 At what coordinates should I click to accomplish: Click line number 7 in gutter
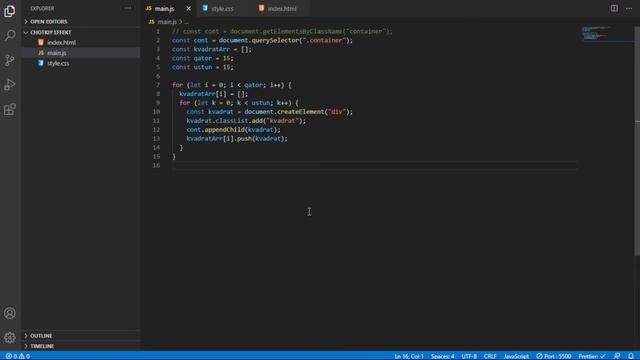[x=158, y=85]
